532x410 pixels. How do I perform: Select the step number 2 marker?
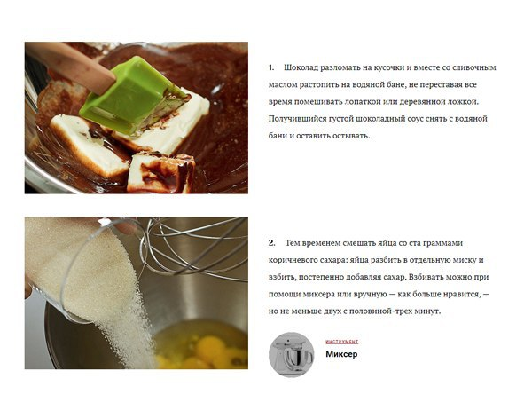coord(271,243)
